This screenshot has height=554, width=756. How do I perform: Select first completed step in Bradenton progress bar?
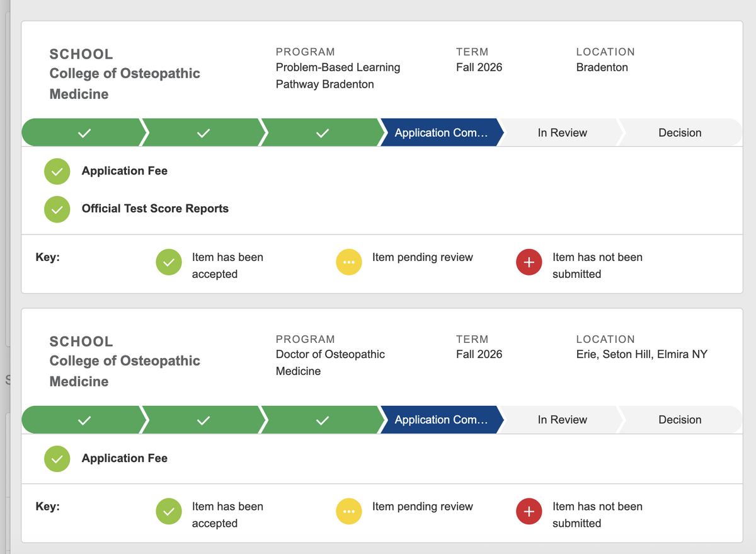coord(84,133)
